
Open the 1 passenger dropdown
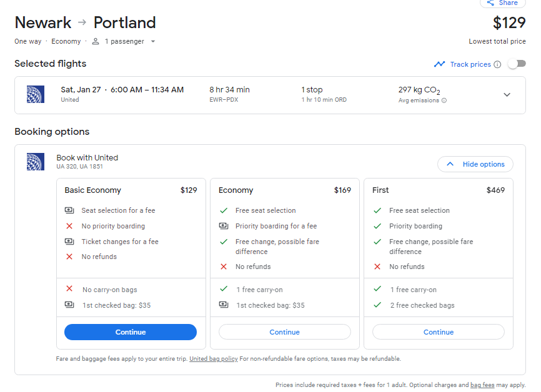coord(124,41)
